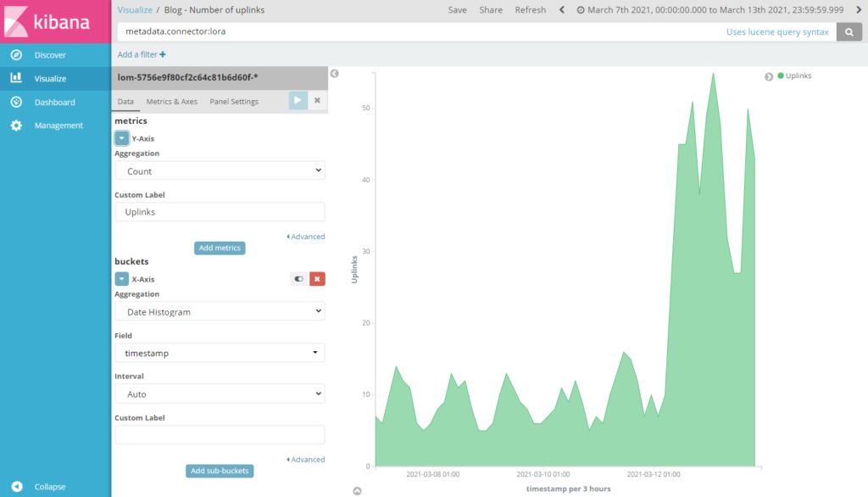Open the timestamp Field dropdown
The height and width of the screenshot is (497, 868).
coord(220,352)
